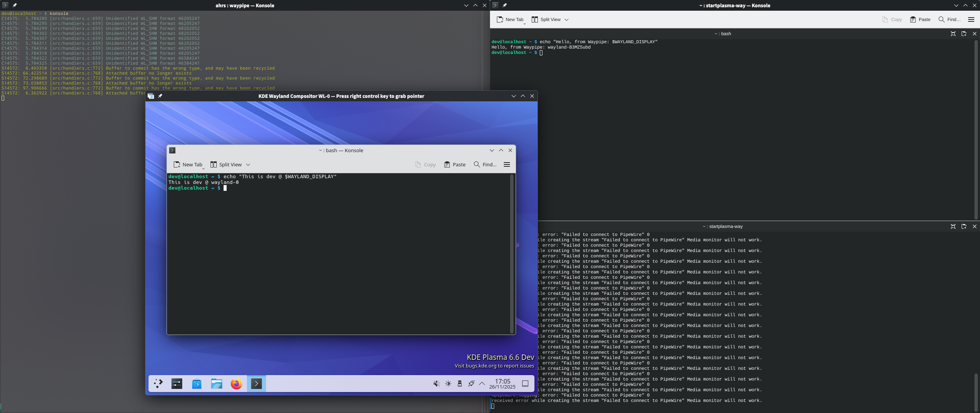Toggle pin on ahrs waypipe Konsole titlebar
The image size is (980, 413).
pyautogui.click(x=15, y=5)
